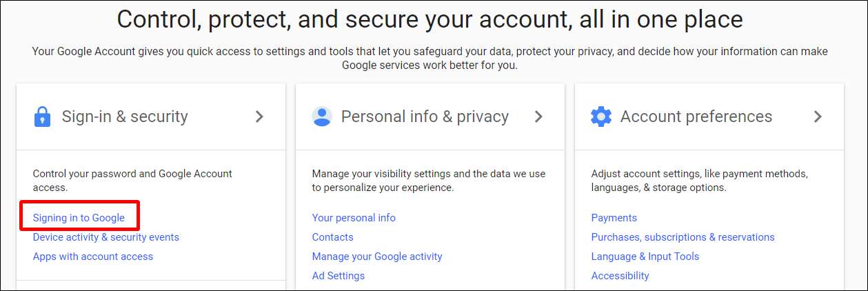
Task: Click the Account preferences gear icon
Action: (x=601, y=117)
